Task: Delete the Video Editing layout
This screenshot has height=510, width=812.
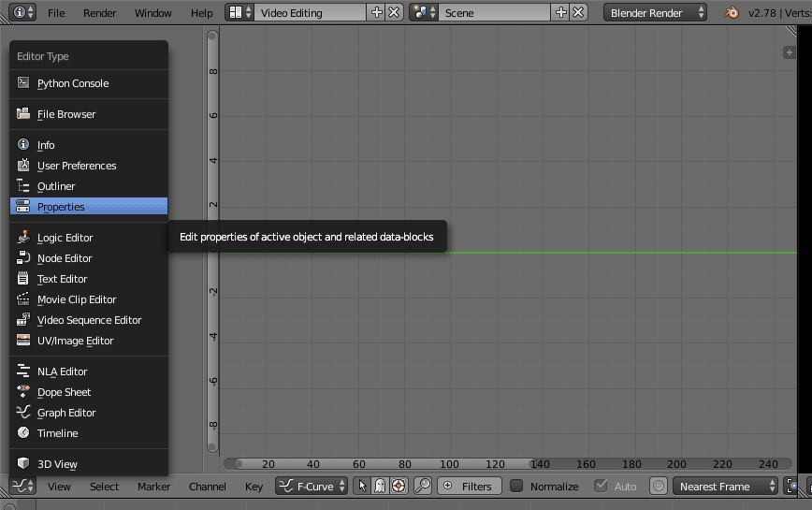Action: [395, 13]
